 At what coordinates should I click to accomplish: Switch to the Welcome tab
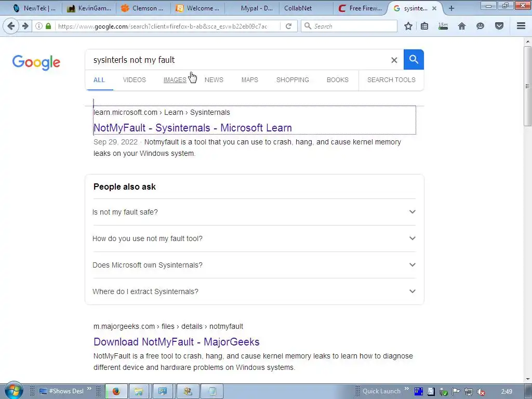click(197, 8)
